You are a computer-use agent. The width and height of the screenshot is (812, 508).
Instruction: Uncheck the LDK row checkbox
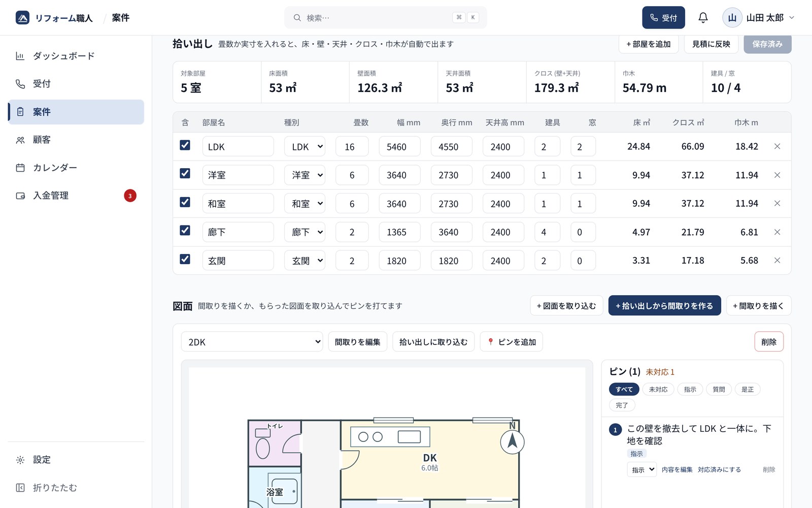(185, 145)
